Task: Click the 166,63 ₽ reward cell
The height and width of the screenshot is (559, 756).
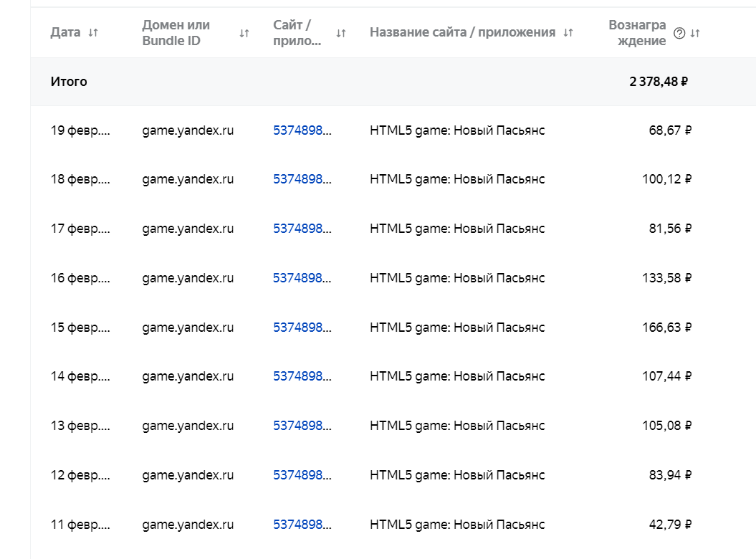Action: pos(666,328)
